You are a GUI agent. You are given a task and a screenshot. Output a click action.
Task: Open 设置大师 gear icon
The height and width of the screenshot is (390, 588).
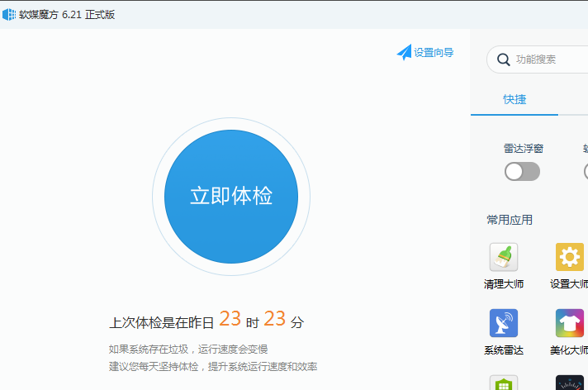(x=570, y=258)
